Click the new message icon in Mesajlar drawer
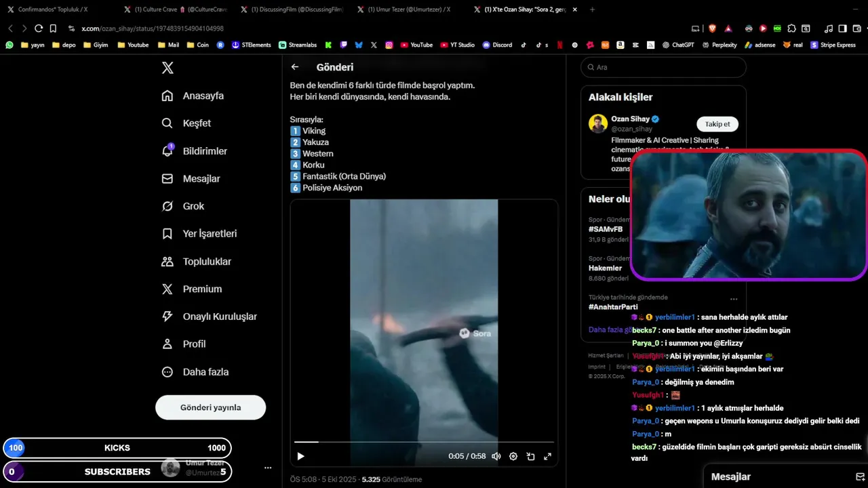This screenshot has height=488, width=868. click(861, 476)
